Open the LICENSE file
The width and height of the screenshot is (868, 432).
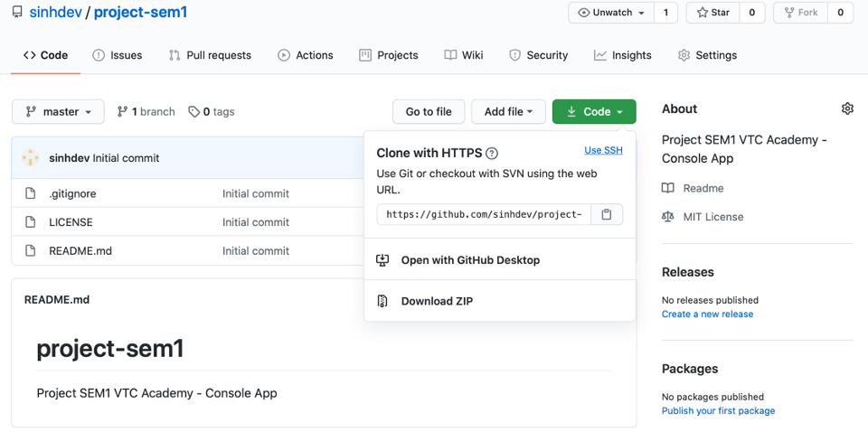(71, 222)
